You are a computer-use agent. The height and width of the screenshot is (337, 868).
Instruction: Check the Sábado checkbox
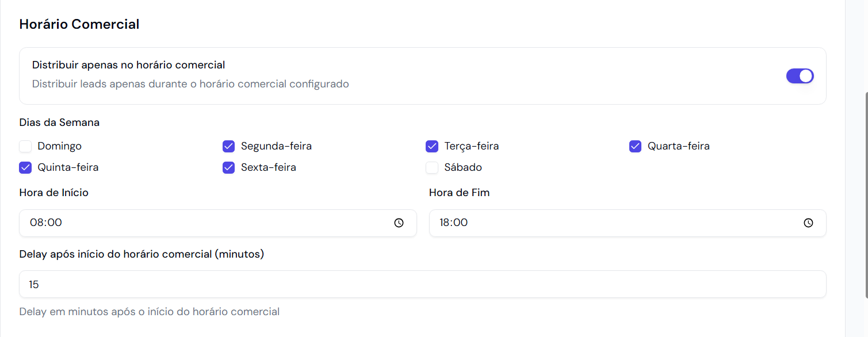pyautogui.click(x=432, y=168)
